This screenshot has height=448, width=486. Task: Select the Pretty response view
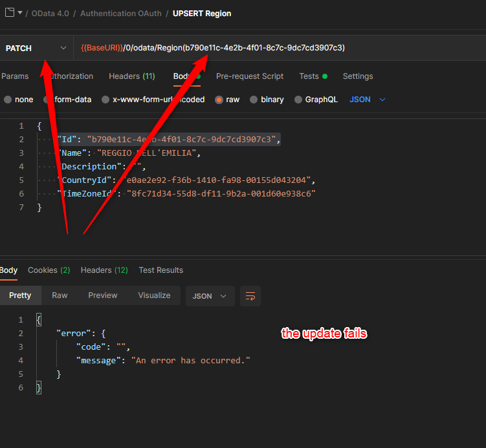(x=20, y=295)
